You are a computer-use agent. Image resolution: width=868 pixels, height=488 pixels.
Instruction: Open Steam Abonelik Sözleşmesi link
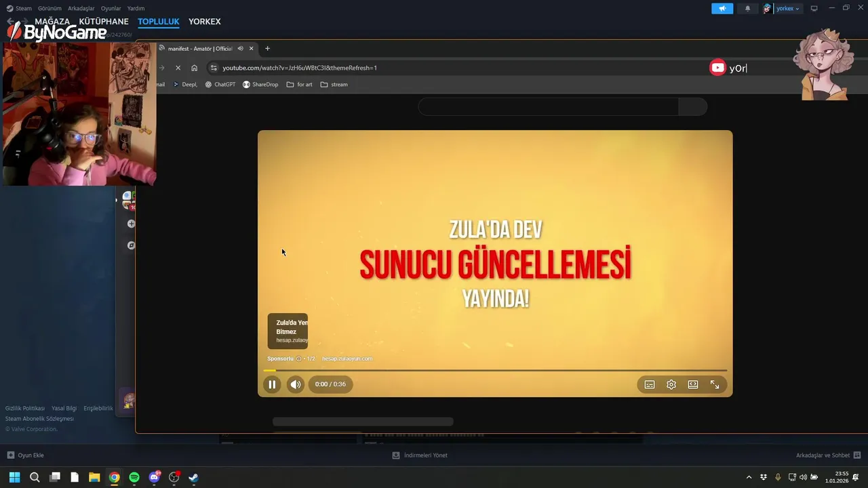39,419
